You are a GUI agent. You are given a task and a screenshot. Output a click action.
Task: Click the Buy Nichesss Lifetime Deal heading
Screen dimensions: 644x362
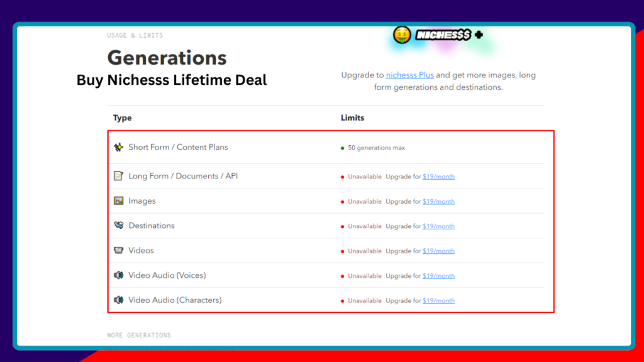172,80
